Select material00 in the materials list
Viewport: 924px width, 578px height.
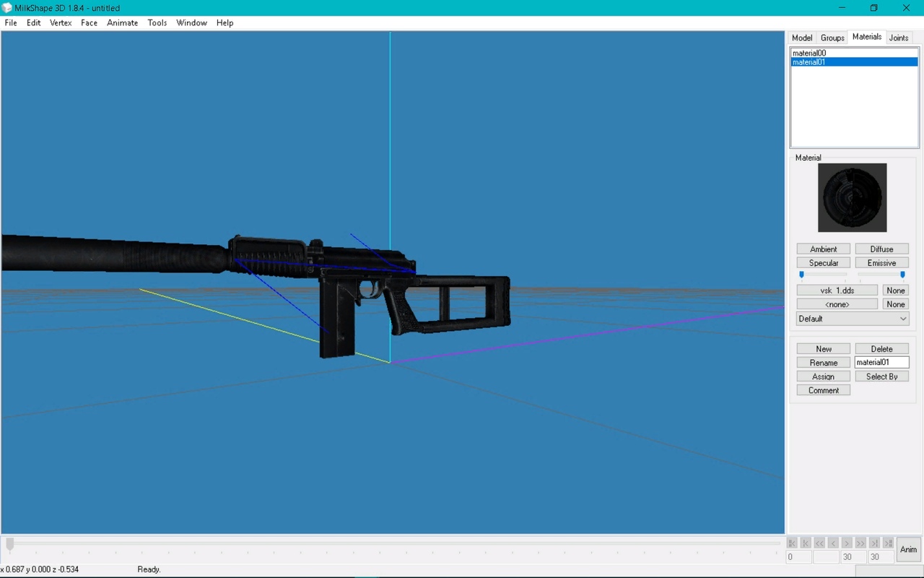point(809,53)
